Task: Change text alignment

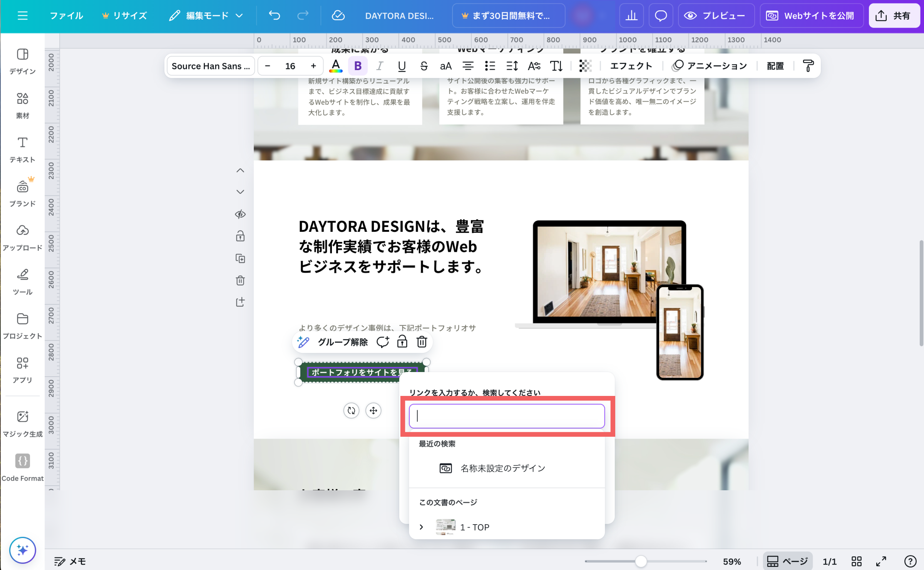Action: tap(468, 66)
